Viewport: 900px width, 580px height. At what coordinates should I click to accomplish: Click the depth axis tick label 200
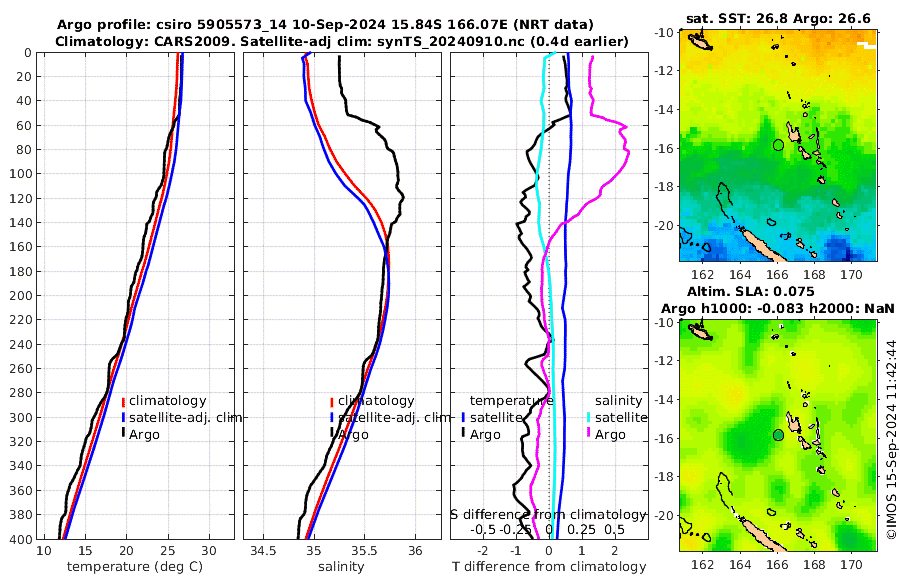tap(22, 295)
